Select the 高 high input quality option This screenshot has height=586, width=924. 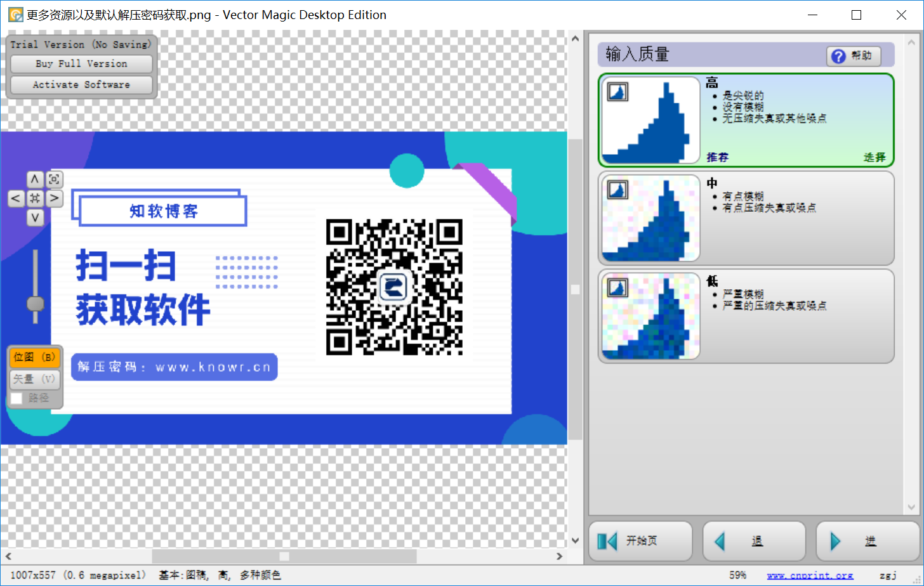(746, 120)
